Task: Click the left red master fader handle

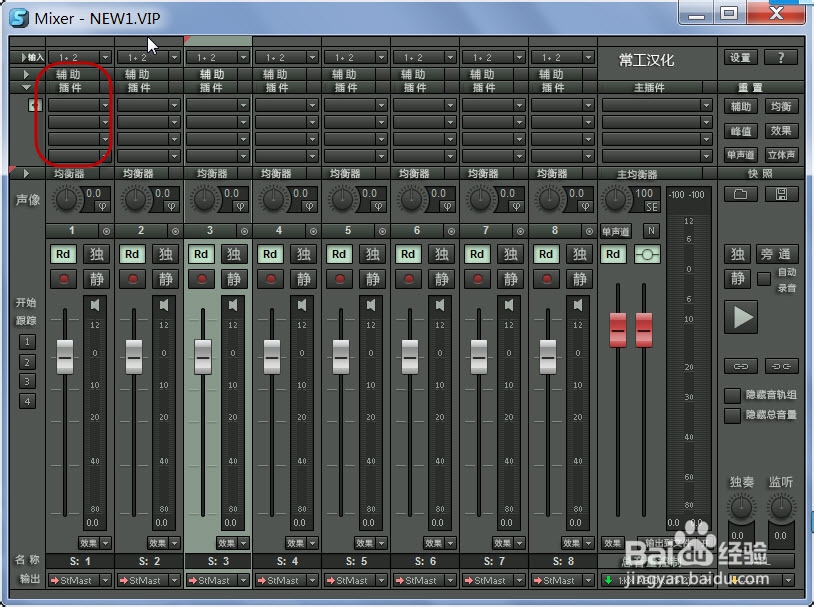Action: tap(618, 330)
